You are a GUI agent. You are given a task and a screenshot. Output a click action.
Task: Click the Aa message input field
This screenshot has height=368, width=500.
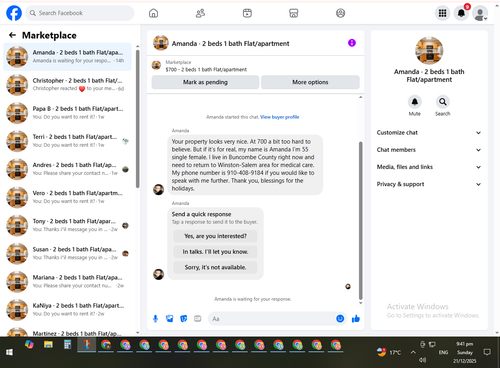coord(272,319)
